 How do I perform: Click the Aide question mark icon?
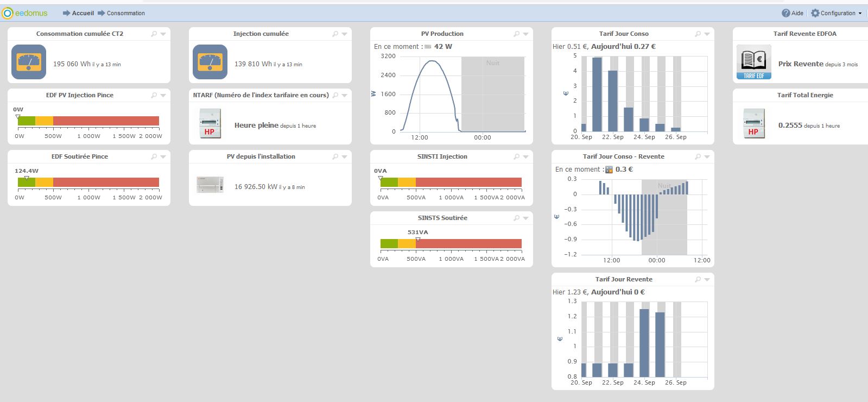[x=785, y=13]
